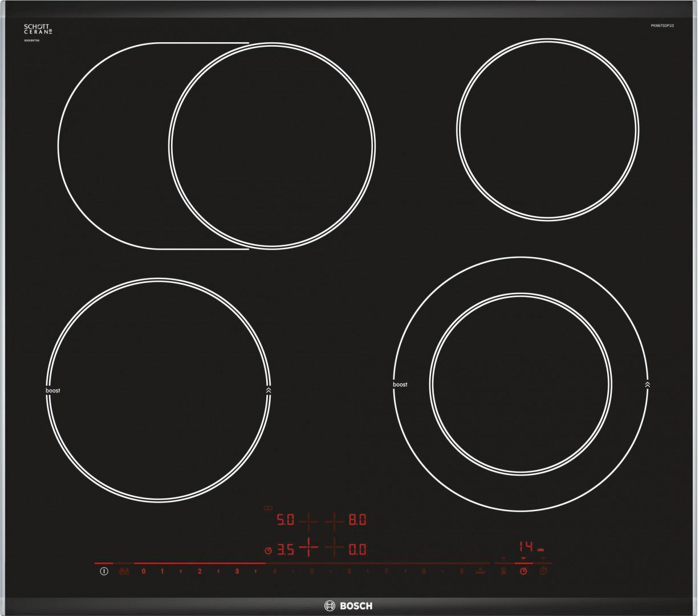Set heat level 4 on the slider

[x=274, y=571]
